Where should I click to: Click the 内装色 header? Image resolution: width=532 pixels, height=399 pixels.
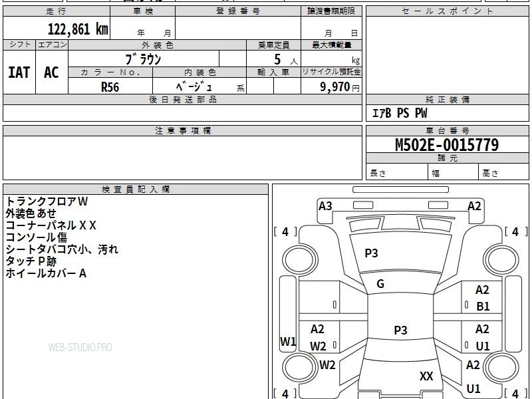199,72
